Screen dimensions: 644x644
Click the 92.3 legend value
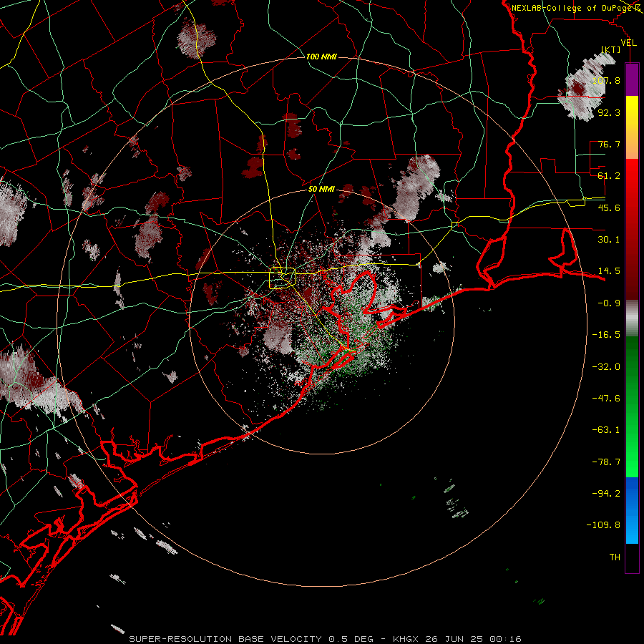609,112
